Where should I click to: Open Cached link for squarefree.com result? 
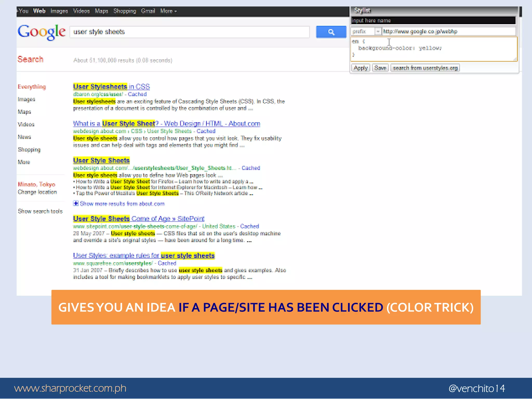pos(167,263)
